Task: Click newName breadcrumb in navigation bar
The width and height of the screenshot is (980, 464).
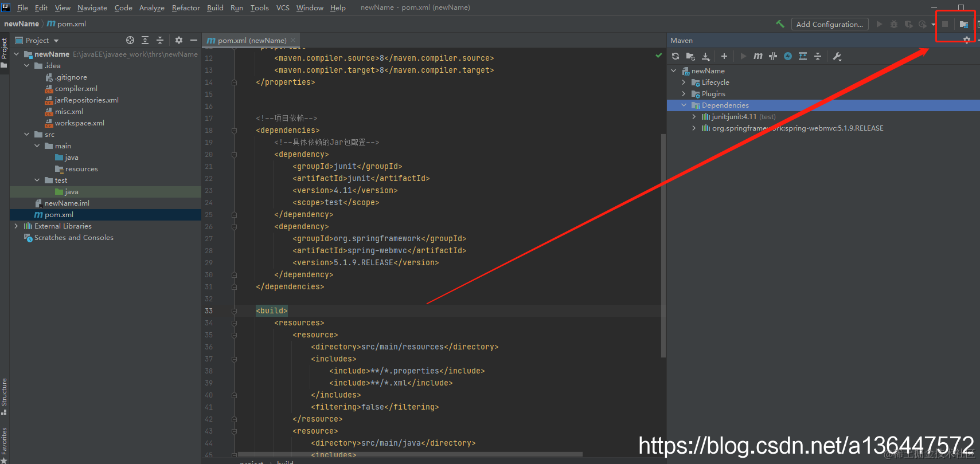Action: pos(21,23)
